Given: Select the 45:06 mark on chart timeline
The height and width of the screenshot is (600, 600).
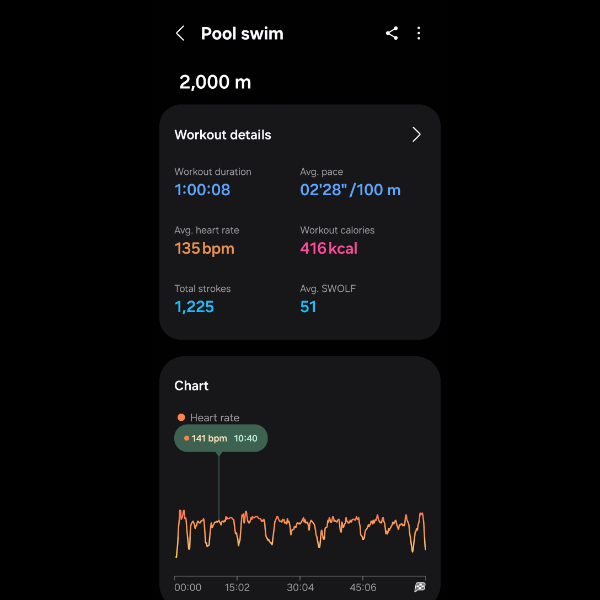Looking at the screenshot, I should (x=361, y=587).
